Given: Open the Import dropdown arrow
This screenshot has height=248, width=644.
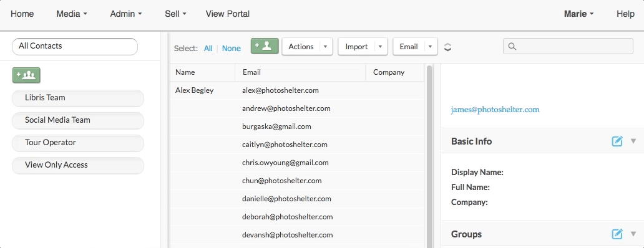Looking at the screenshot, I should (x=380, y=47).
